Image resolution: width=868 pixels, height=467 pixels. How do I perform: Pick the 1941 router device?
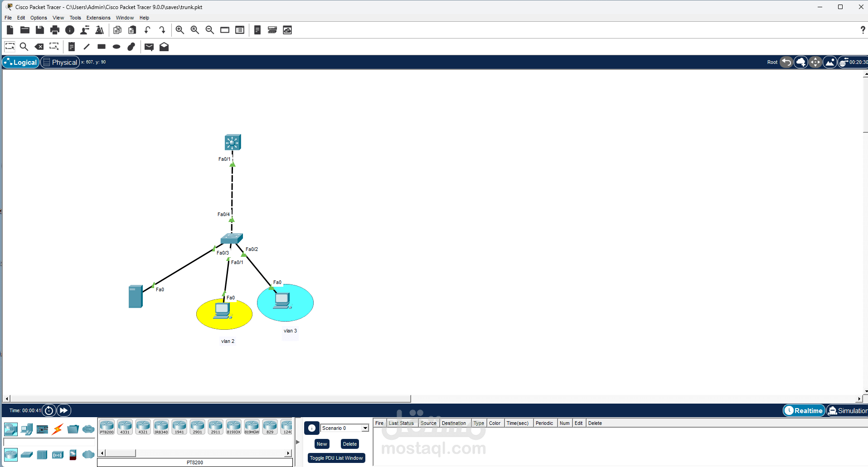179,427
